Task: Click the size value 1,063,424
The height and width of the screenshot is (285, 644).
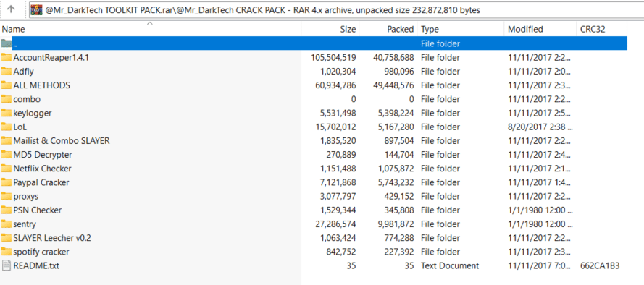Action: click(338, 238)
